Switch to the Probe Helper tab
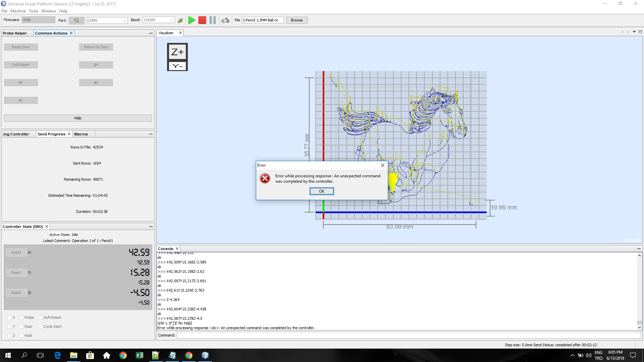This screenshot has width=644, height=362. tap(15, 33)
